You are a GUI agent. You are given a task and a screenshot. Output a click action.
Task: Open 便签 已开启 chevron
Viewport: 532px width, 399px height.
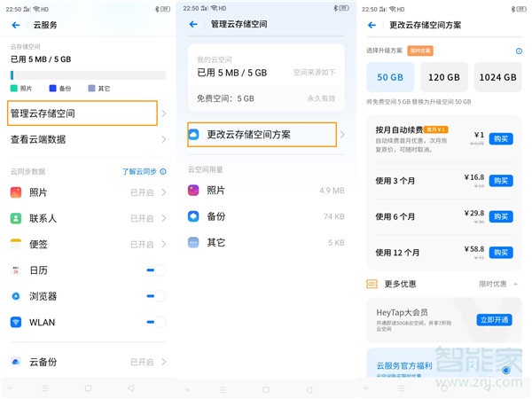point(164,245)
